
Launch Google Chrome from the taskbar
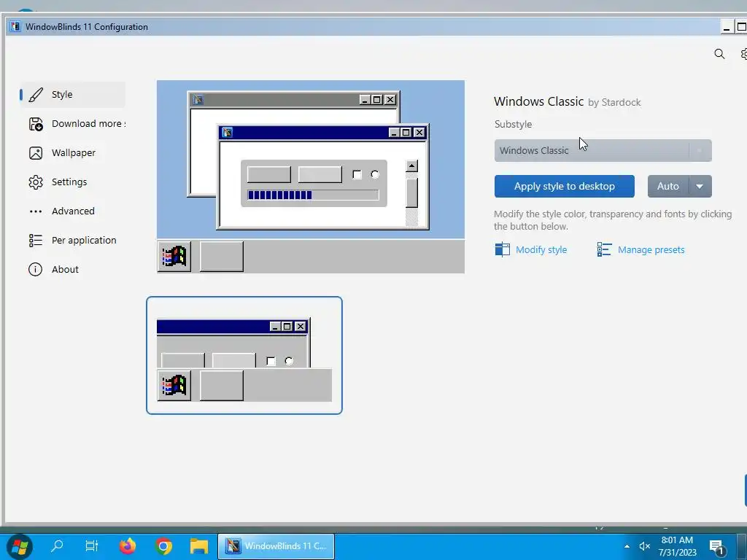click(163, 546)
